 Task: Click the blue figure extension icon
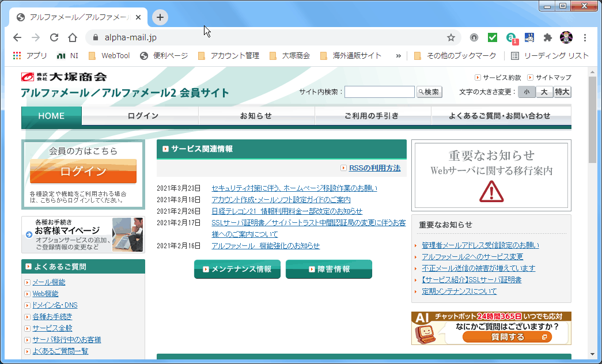529,37
